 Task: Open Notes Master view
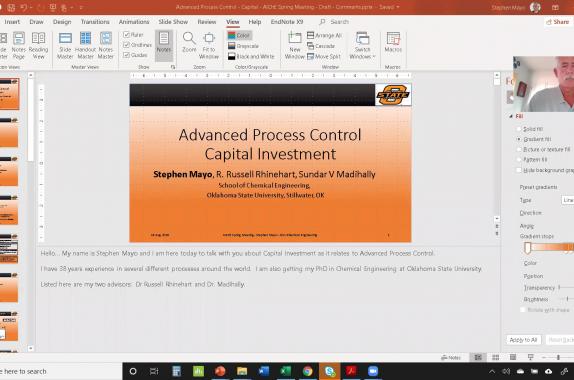pos(105,45)
